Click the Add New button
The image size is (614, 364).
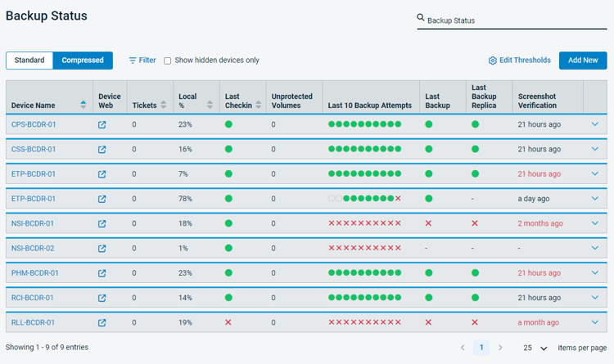[583, 61]
